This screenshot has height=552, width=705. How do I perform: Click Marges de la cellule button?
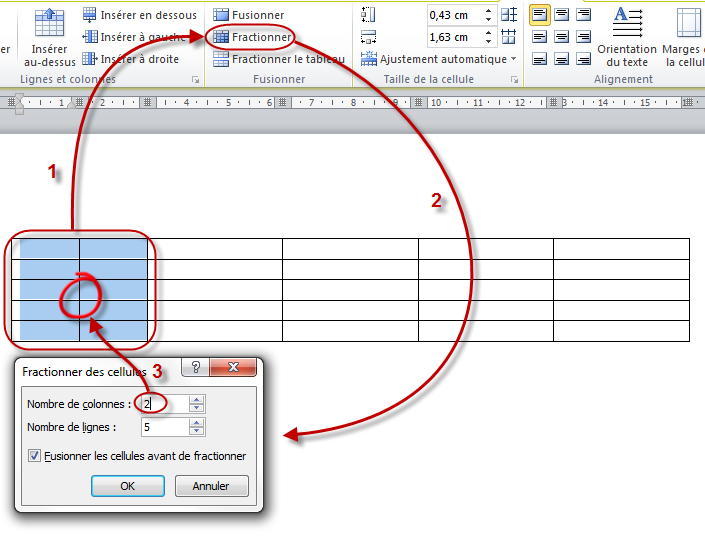(x=684, y=38)
